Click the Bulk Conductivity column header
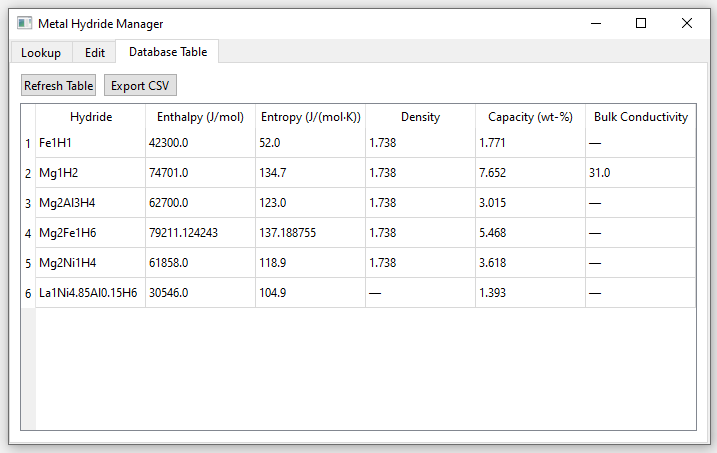This screenshot has height=453, width=717. (640, 117)
